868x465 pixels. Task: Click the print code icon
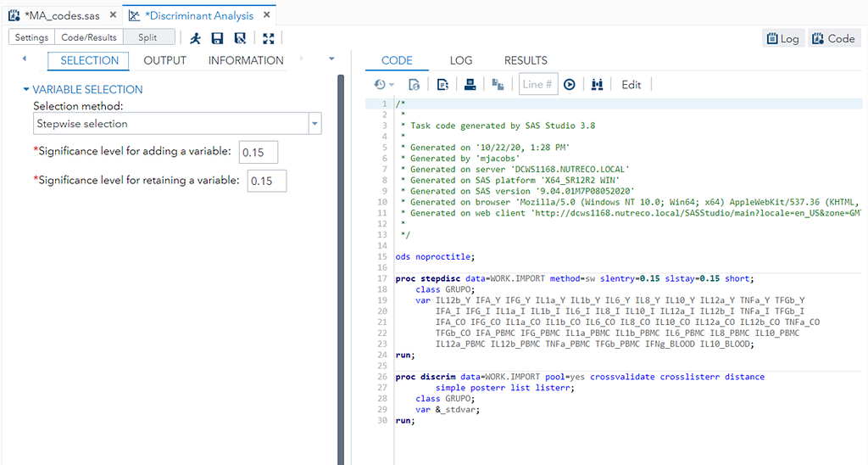tap(469, 84)
